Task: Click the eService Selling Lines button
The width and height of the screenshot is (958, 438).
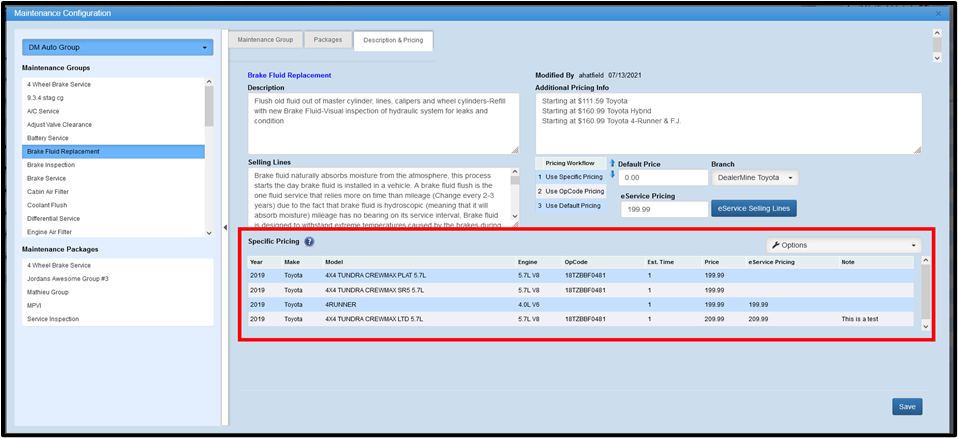Action: 753,208
